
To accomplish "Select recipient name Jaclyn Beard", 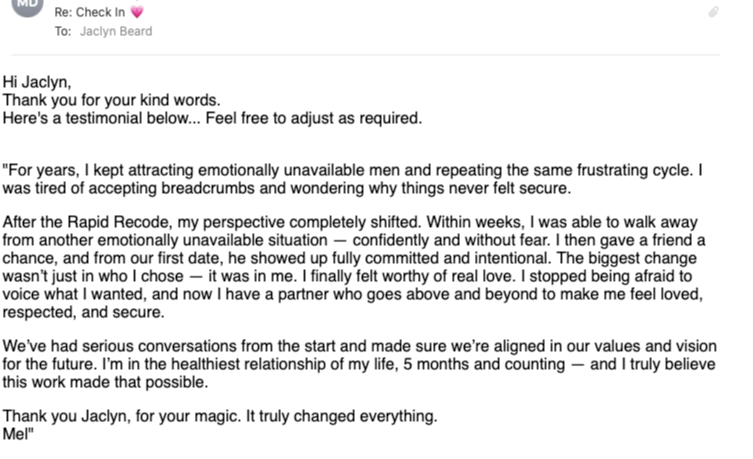I will pyautogui.click(x=116, y=31).
